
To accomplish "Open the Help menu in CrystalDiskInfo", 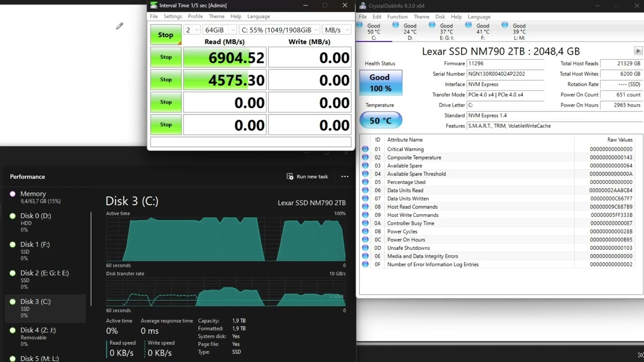I will click(456, 17).
